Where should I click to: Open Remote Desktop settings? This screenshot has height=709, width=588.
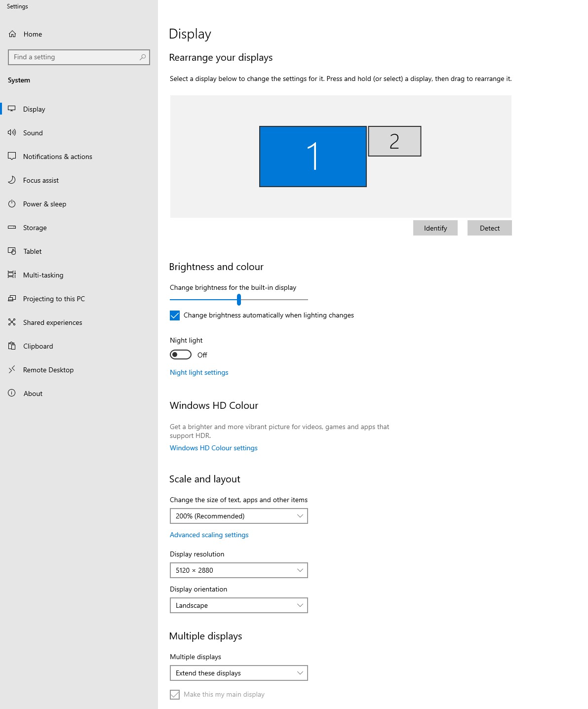pos(79,370)
